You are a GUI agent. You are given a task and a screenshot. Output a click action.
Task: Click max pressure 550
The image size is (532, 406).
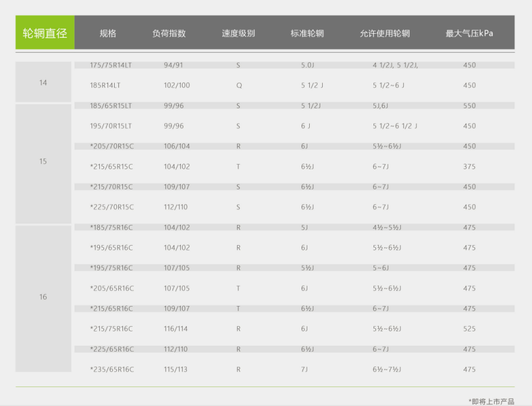tap(469, 106)
